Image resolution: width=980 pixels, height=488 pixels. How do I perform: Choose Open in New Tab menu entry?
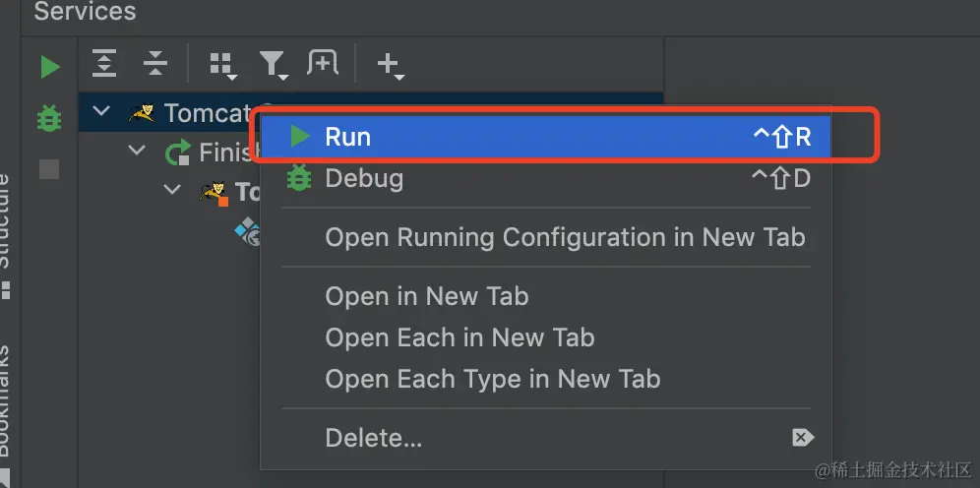427,296
